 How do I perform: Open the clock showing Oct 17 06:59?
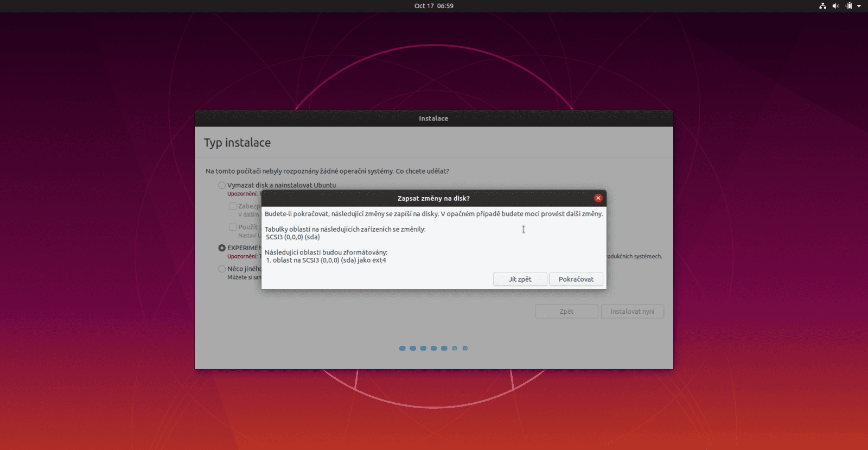[x=434, y=6]
